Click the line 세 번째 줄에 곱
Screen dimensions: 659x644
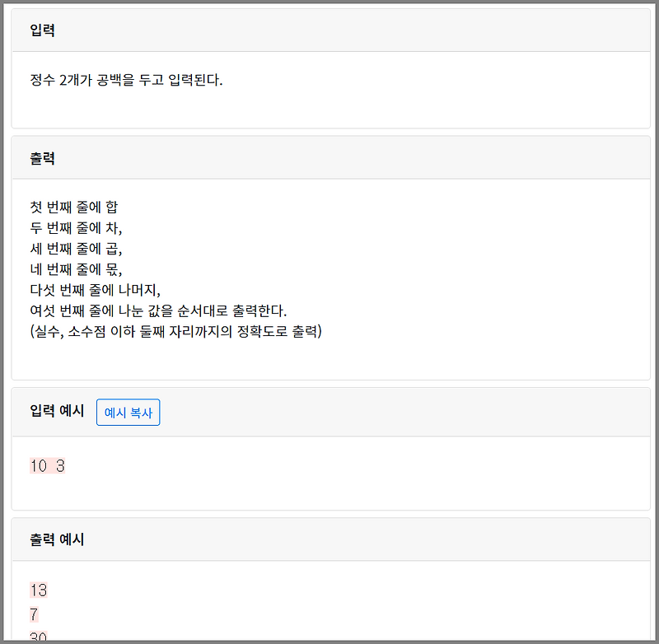[76, 249]
